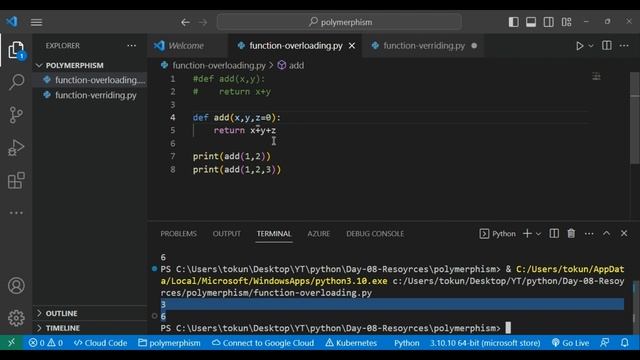Toggle the secondary side bar layout icon
This screenshot has height=360, width=640.
click(x=549, y=22)
